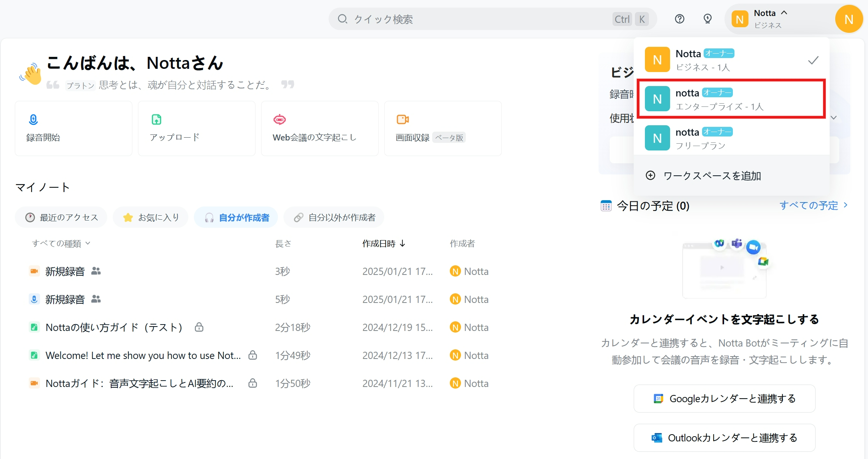868x459 pixels.
Task: Click the 録音開始 card
Action: [74, 128]
